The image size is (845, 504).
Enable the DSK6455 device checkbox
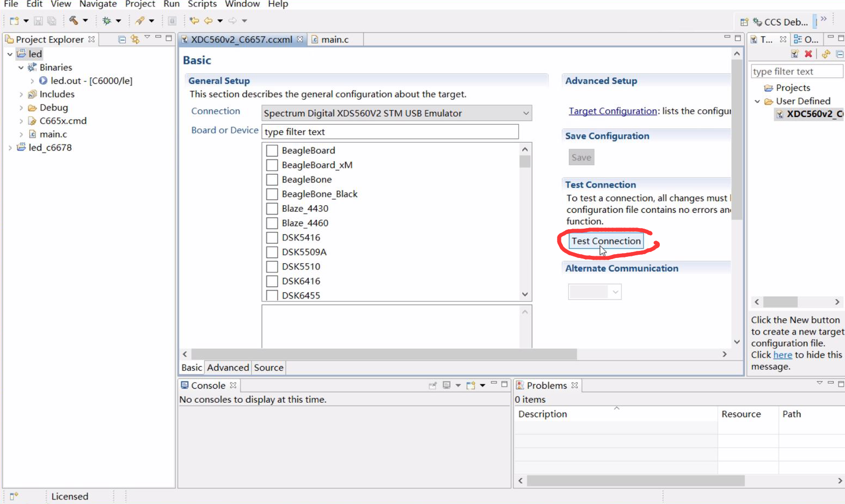[272, 295]
